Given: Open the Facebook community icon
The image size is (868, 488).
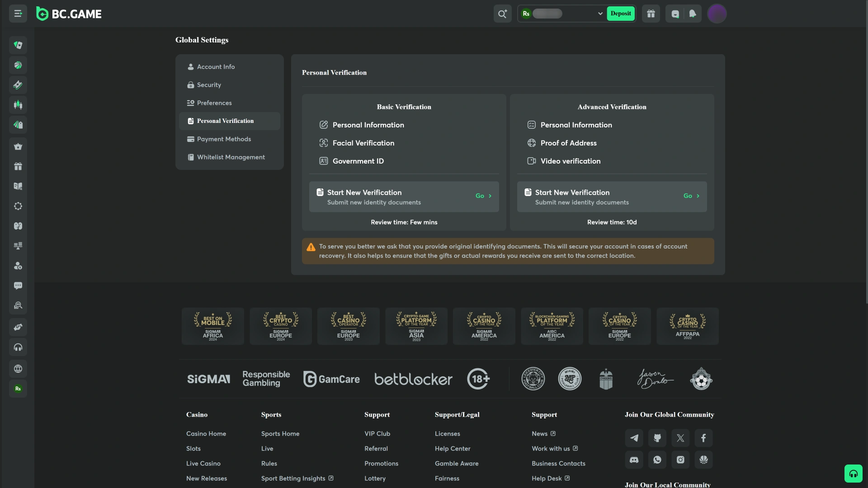Looking at the screenshot, I should [703, 438].
